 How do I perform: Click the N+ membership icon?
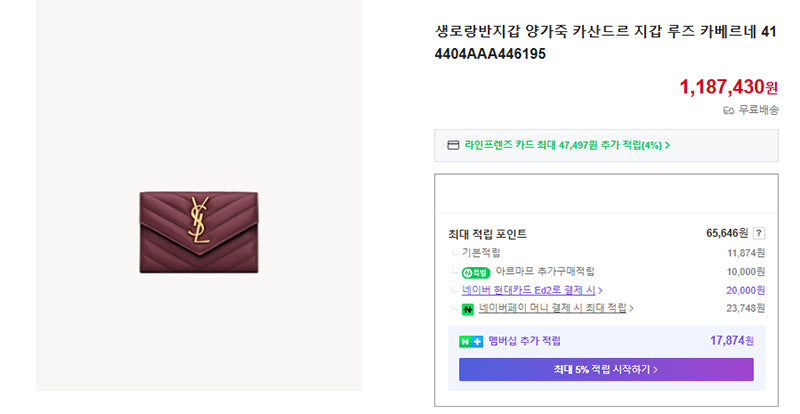[x=471, y=342]
